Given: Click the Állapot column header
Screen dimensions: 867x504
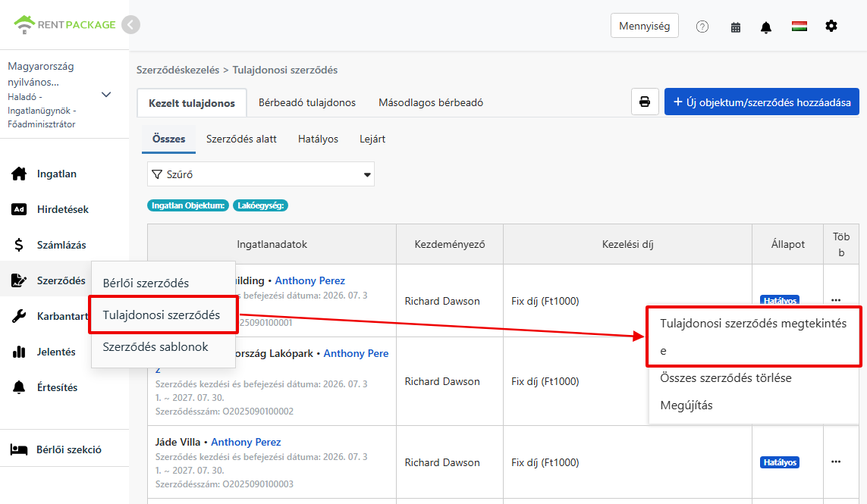Looking at the screenshot, I should 787,244.
